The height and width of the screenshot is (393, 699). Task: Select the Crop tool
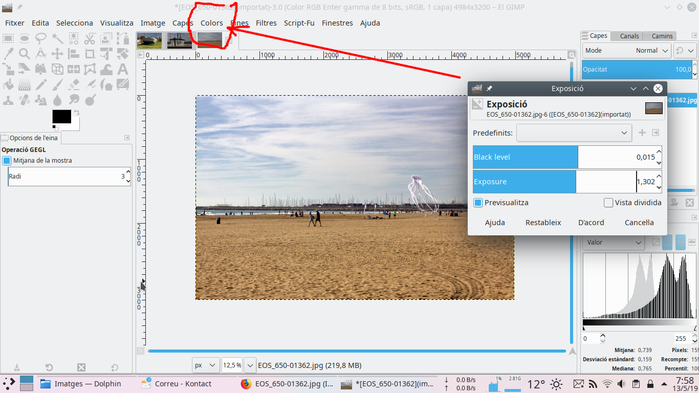(90, 54)
